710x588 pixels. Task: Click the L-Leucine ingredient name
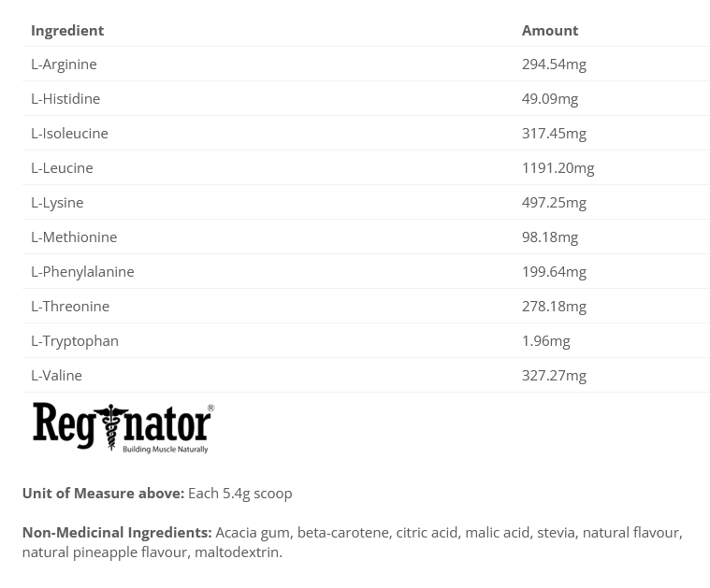click(62, 167)
